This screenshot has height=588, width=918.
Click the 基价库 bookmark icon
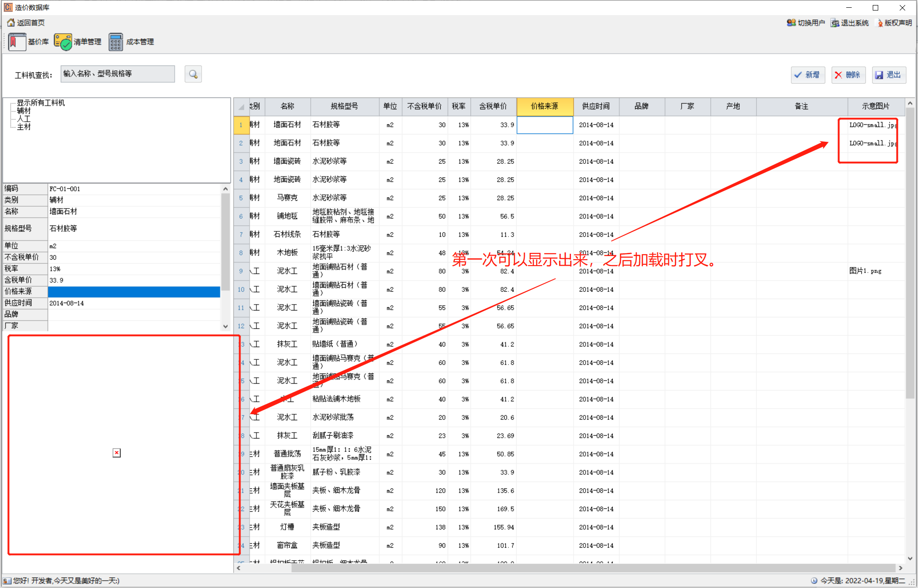coord(17,42)
